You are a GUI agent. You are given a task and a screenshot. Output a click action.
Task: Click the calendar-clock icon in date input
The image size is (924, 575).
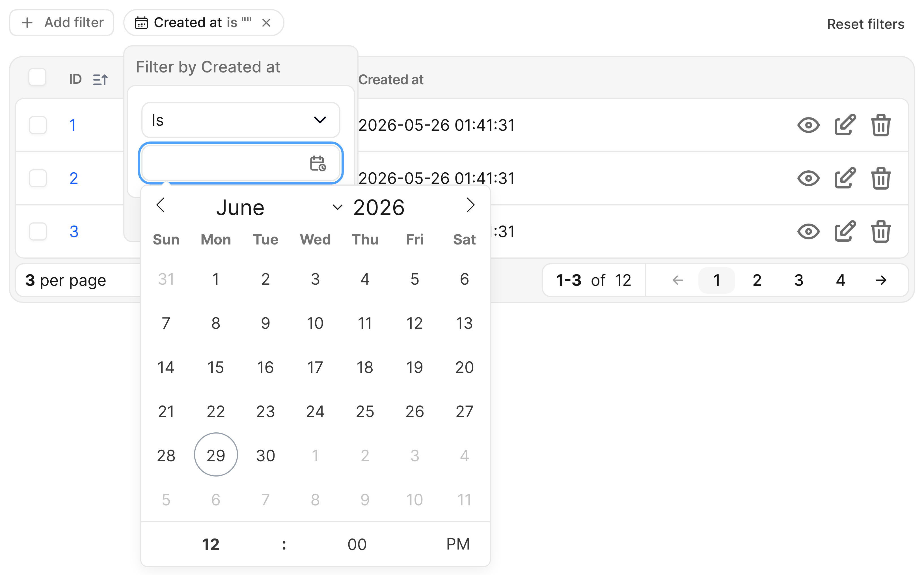[x=318, y=164]
